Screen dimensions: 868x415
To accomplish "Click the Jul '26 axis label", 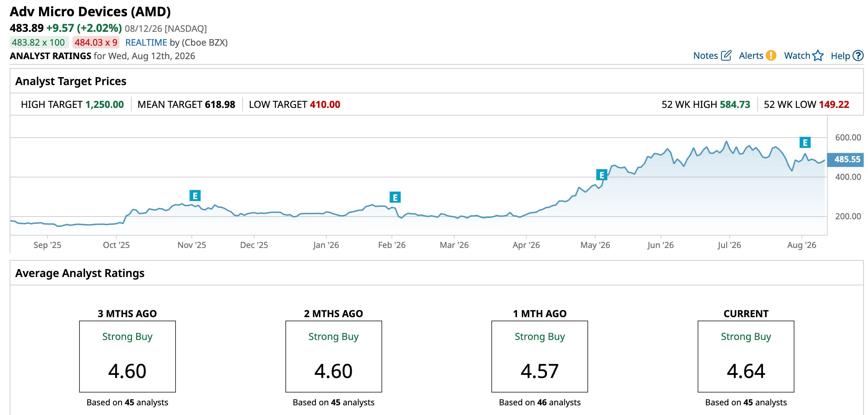I will (x=729, y=245).
